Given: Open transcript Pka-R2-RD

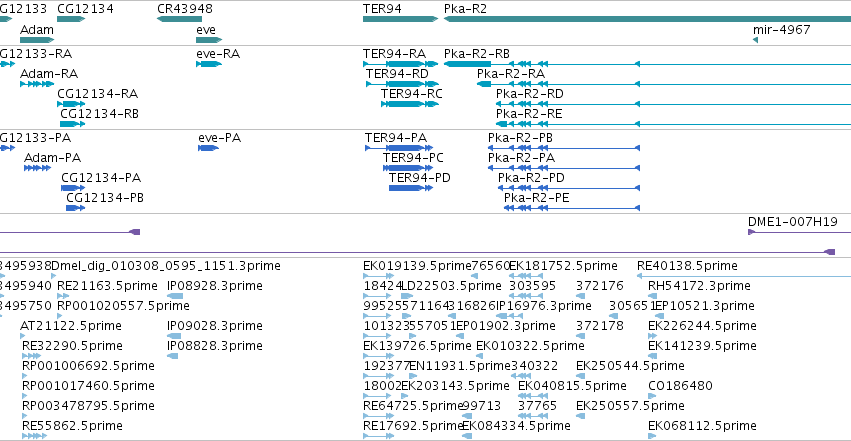Looking at the screenshot, I should [x=674, y=104].
